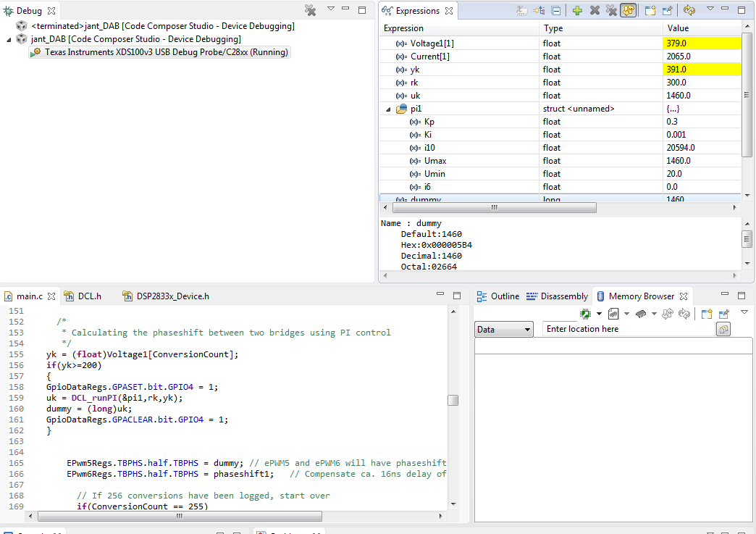Click Umax member of pi1
Viewport: 756px width, 534px height.
(435, 161)
